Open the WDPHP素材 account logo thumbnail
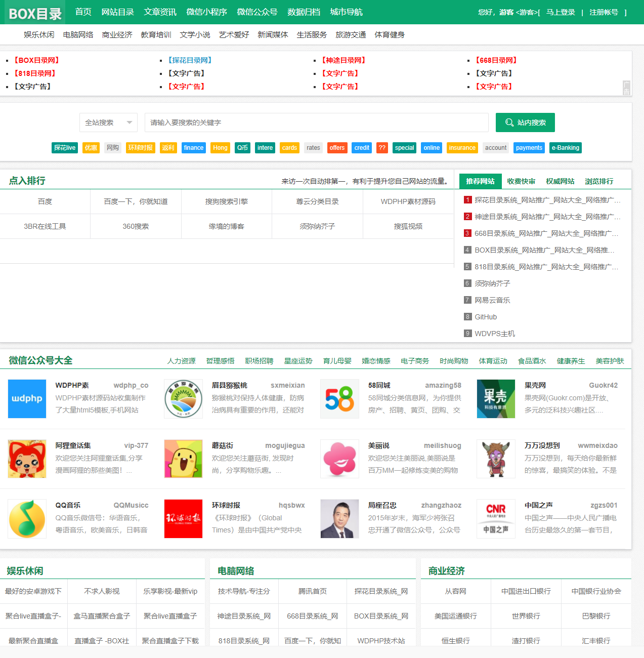This screenshot has height=658, width=644. [x=27, y=399]
